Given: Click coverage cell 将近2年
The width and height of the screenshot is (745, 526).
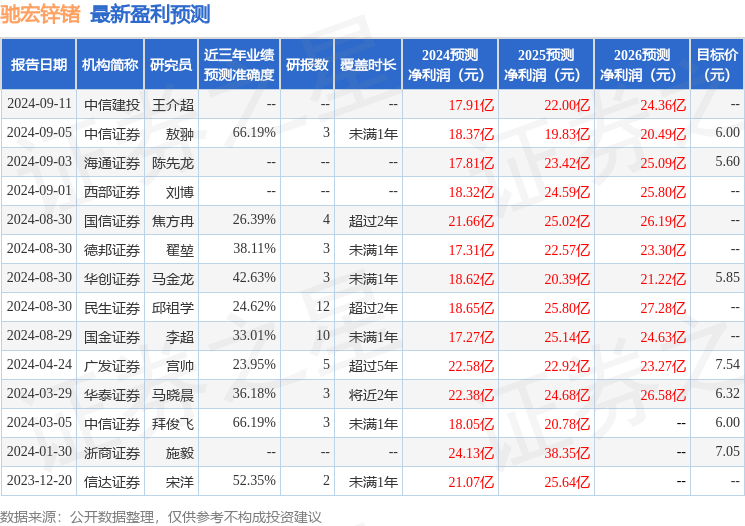Looking at the screenshot, I should tap(373, 395).
